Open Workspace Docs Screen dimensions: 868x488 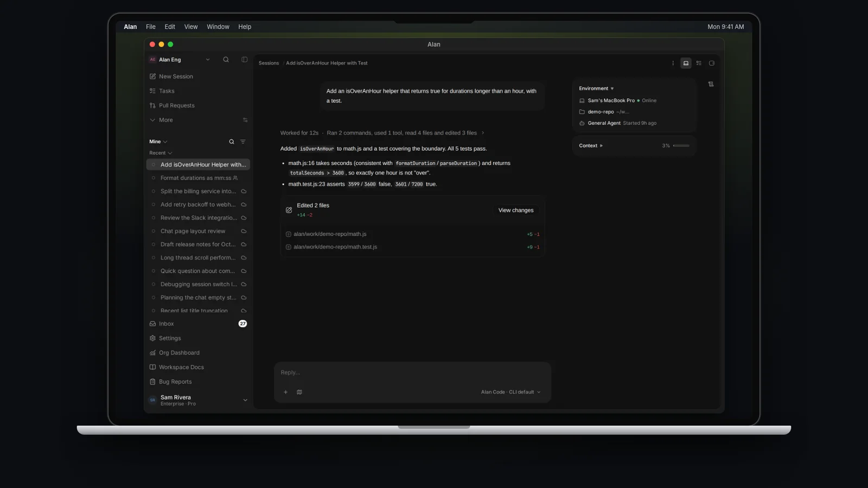tap(198, 367)
